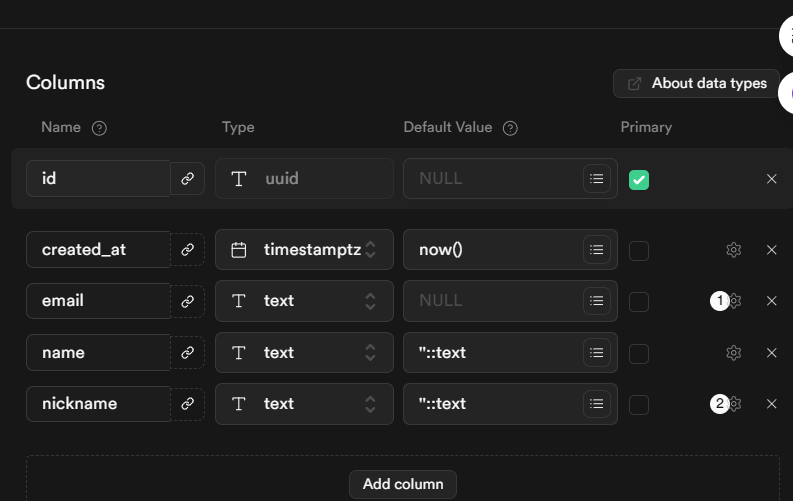Remove the email column with X icon
The width and height of the screenshot is (793, 501).
(x=771, y=301)
